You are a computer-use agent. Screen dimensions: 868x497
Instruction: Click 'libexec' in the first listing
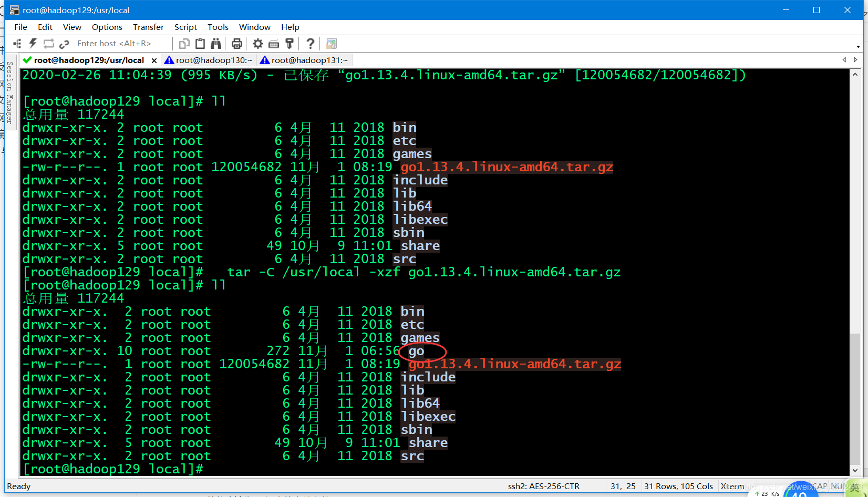click(420, 220)
